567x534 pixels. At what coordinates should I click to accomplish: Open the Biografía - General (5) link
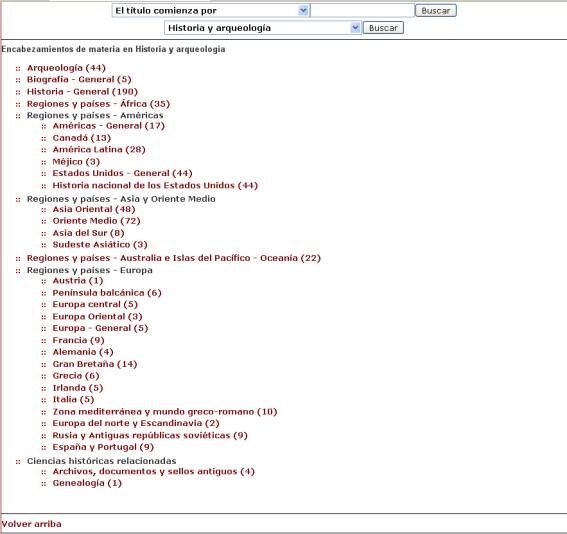tap(79, 80)
